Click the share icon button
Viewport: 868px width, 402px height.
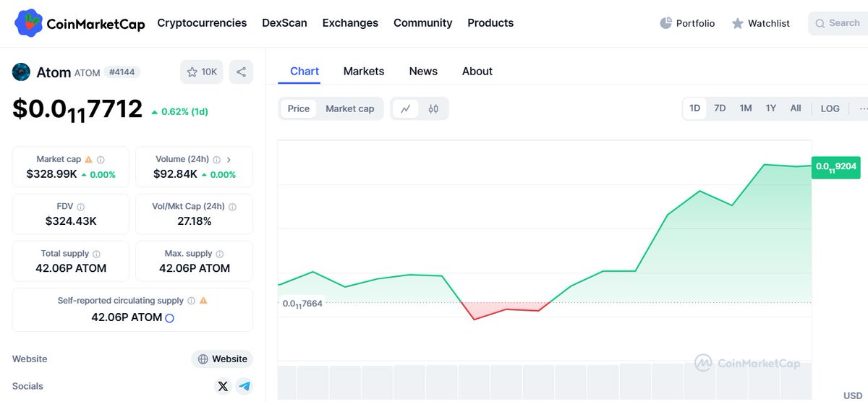(242, 72)
